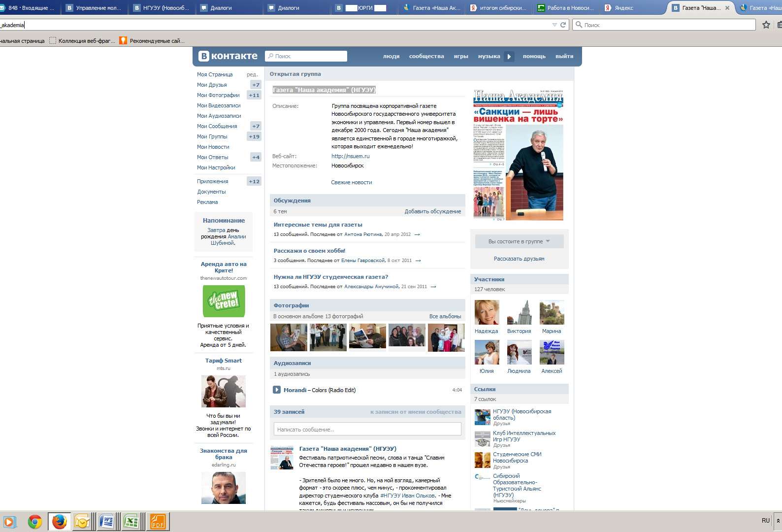Image resolution: width=782 pixels, height=532 pixels.
Task: Open the Наша Академия newspaper cover image
Action: pos(518,154)
